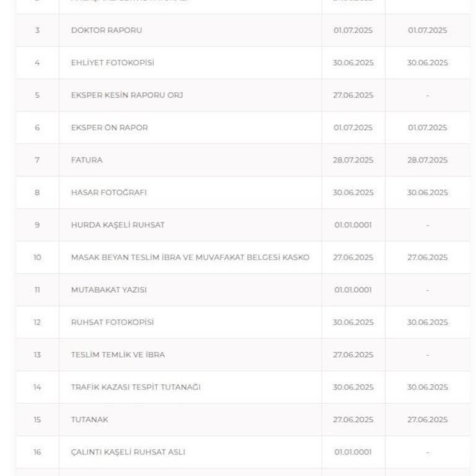The image size is (476, 476).
Task: Open the RUHSAT FOTOKOPİSİ entry
Action: coord(112,322)
